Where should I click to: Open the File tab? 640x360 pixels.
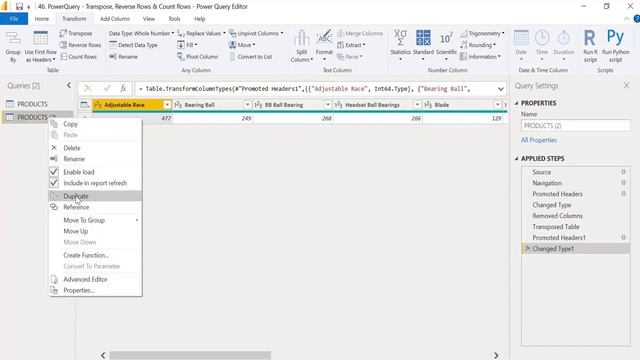(x=14, y=19)
